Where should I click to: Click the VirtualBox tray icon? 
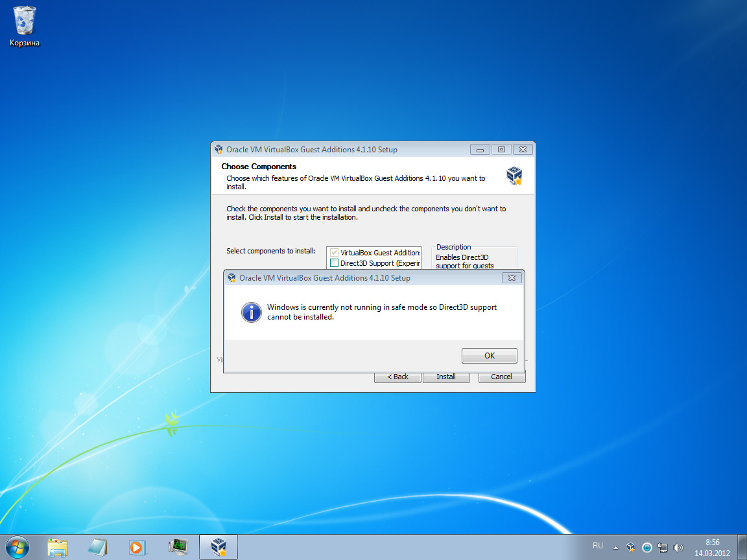pyautogui.click(x=631, y=548)
